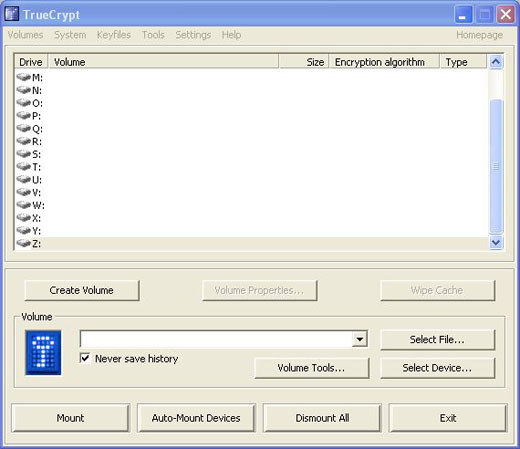Click the Select File... button
Screen dimensions: 520x449
click(x=437, y=340)
